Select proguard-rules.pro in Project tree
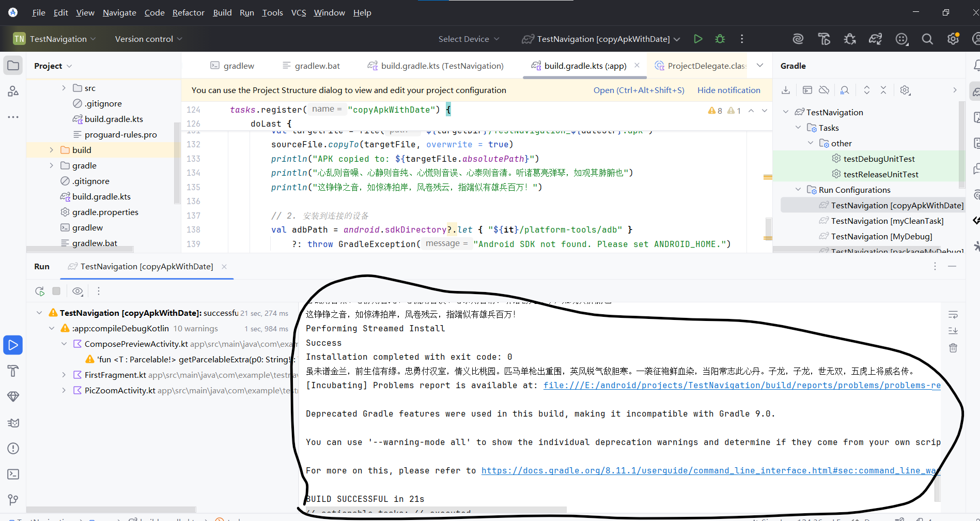This screenshot has height=521, width=980. pyautogui.click(x=120, y=134)
